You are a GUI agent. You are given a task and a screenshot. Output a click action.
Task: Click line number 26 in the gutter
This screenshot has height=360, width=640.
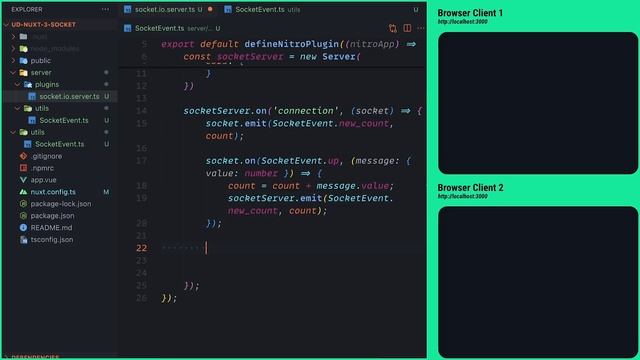142,298
